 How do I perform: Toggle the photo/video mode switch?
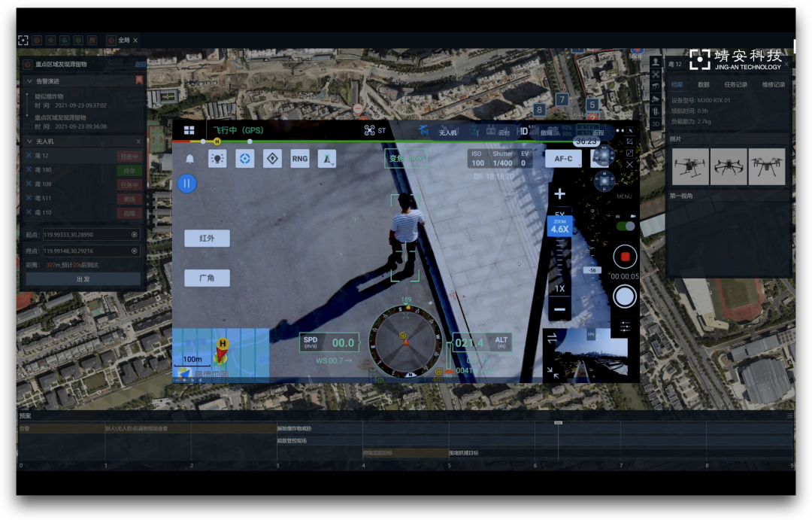[x=625, y=226]
